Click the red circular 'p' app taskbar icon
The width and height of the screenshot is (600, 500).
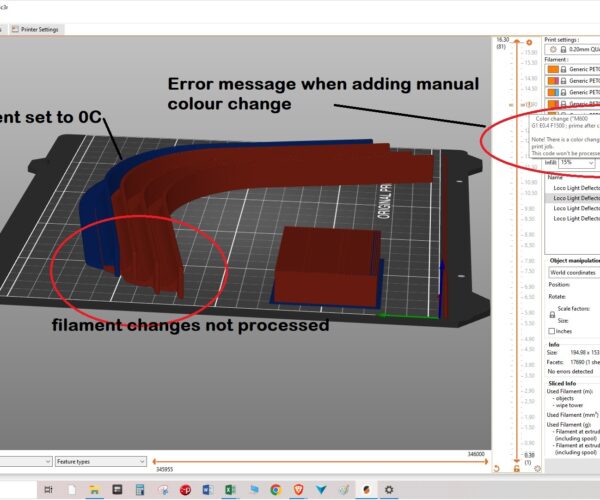pos(185,489)
